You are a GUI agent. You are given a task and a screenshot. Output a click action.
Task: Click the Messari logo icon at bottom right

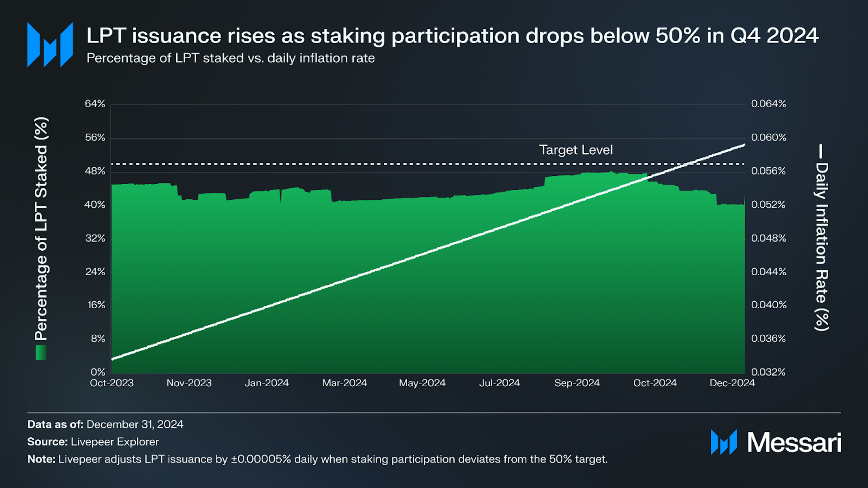pos(724,442)
